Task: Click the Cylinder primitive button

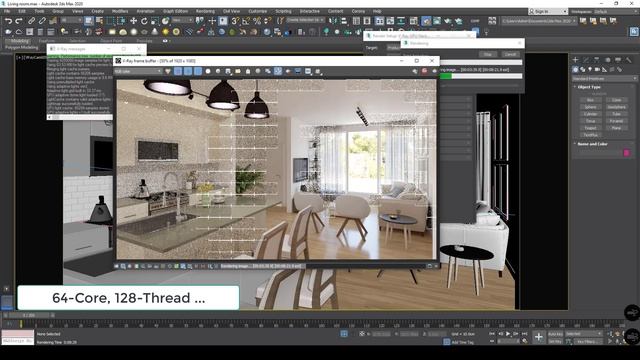Action: 590,114
